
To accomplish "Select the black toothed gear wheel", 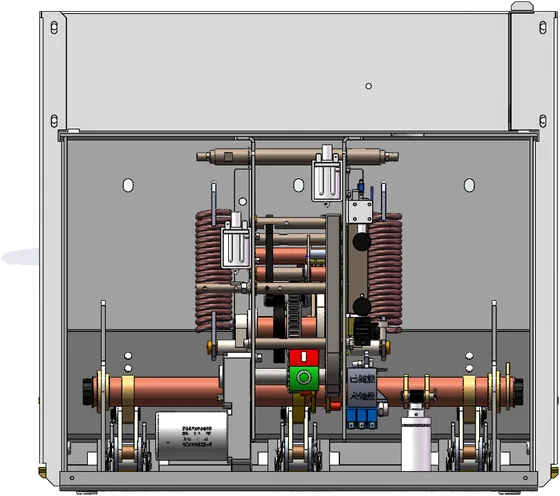I will [294, 316].
